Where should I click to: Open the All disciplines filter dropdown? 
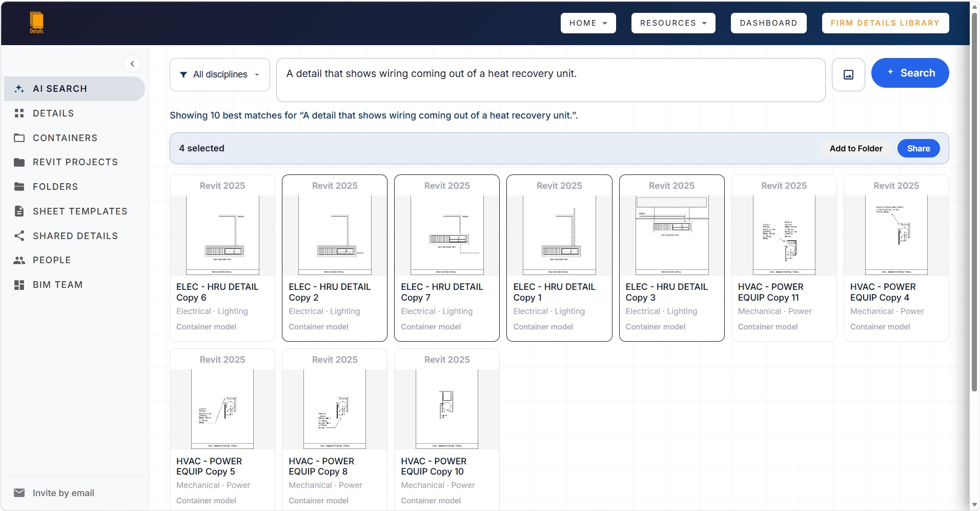(220, 75)
